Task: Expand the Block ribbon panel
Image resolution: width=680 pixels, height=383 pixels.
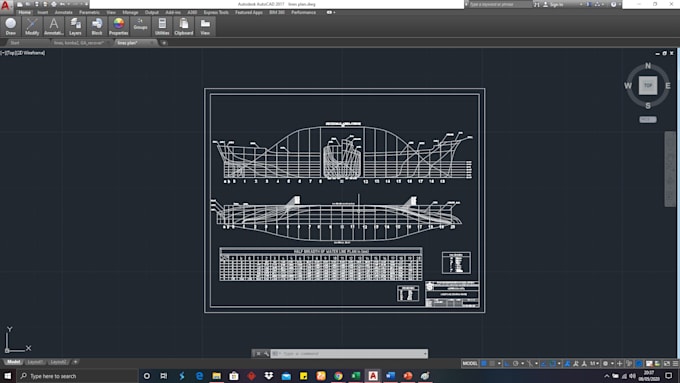Action: point(97,26)
